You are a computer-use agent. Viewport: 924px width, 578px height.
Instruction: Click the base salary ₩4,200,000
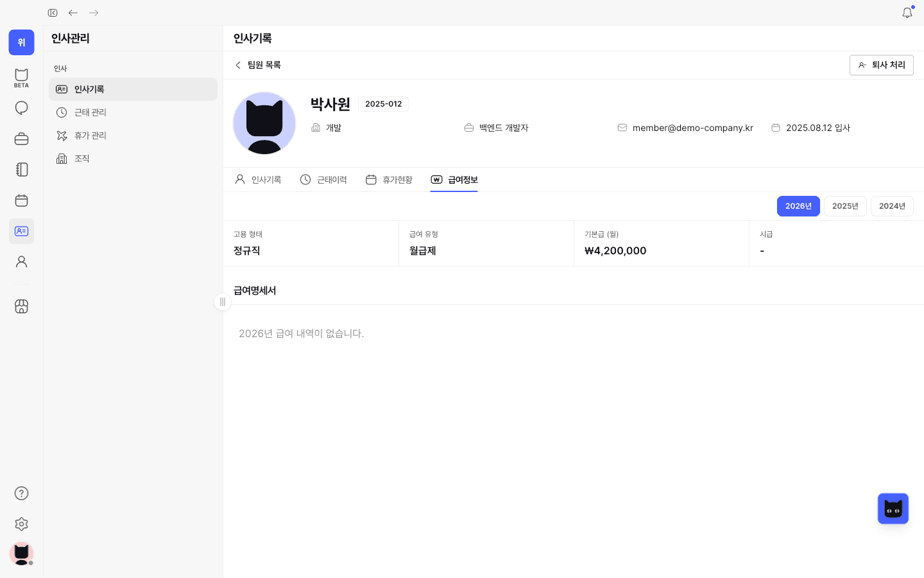[x=615, y=250]
